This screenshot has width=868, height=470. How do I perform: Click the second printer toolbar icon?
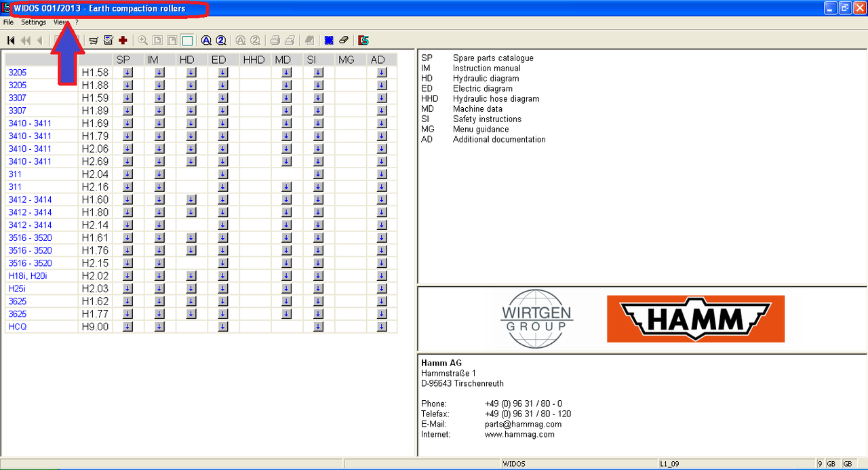point(290,40)
